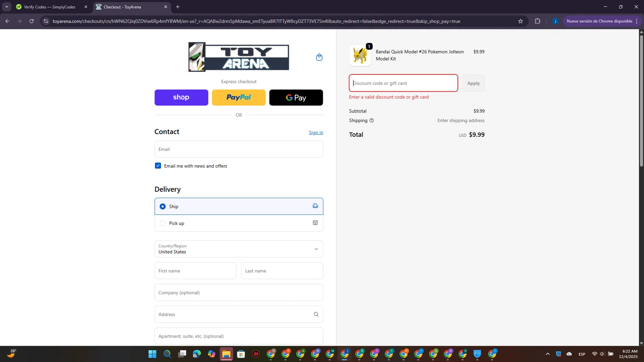Click the First name field
This screenshot has width=644, height=362.
pyautogui.click(x=195, y=271)
